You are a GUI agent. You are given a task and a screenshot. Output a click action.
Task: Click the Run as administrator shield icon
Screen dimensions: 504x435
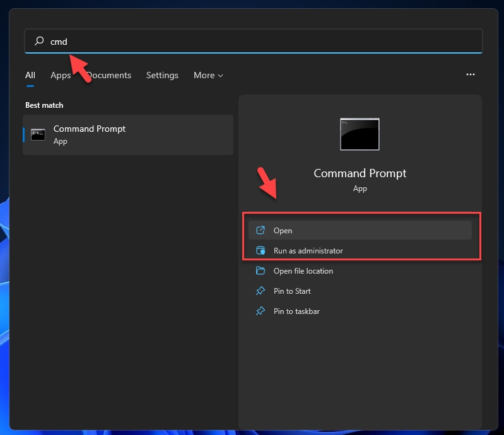[x=261, y=250]
